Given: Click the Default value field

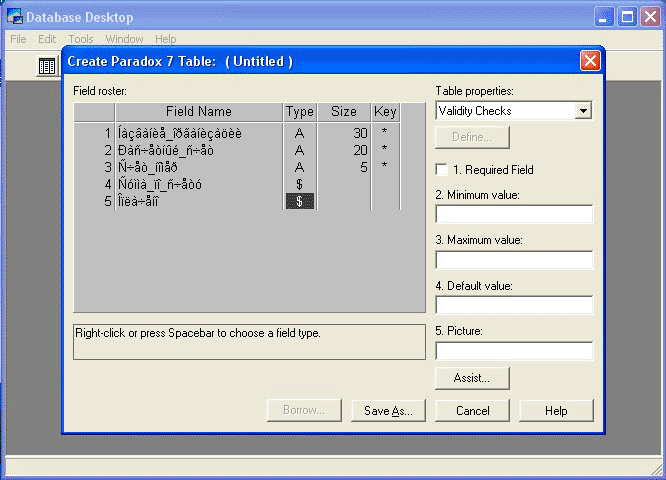Looking at the screenshot, I should point(514,305).
